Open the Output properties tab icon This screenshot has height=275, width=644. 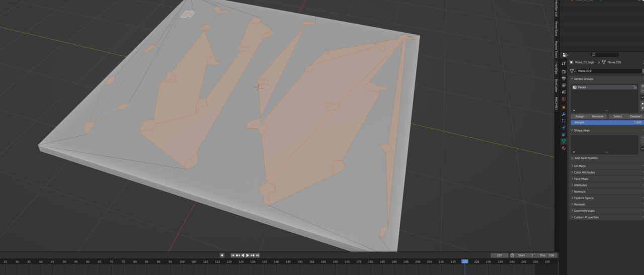click(x=563, y=78)
